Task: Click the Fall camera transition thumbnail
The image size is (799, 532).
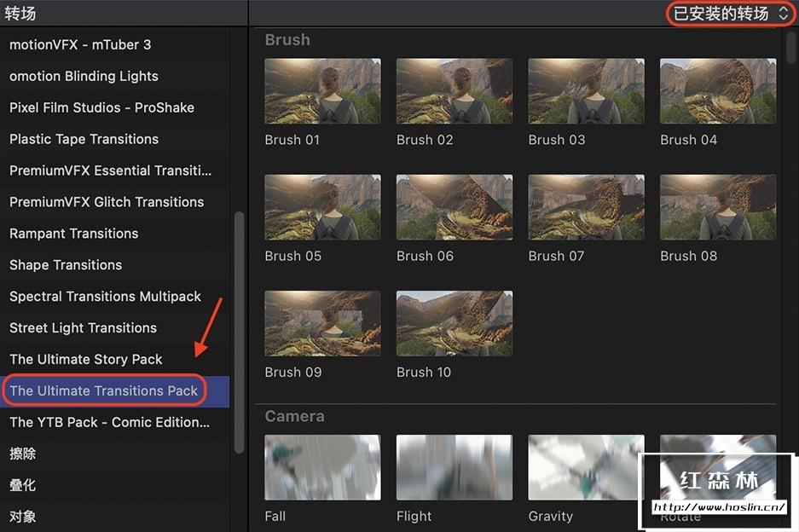Action: (322, 467)
